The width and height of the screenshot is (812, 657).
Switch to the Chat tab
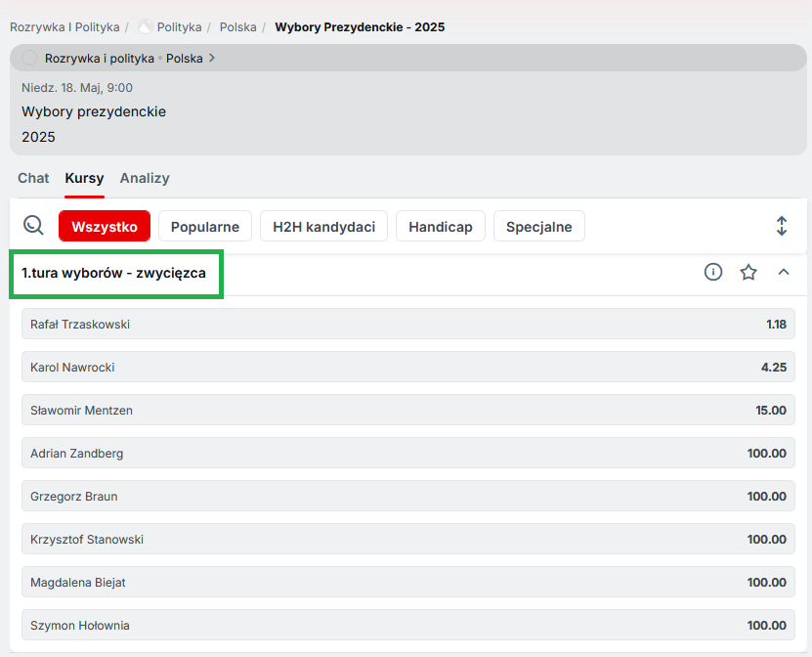click(x=33, y=178)
